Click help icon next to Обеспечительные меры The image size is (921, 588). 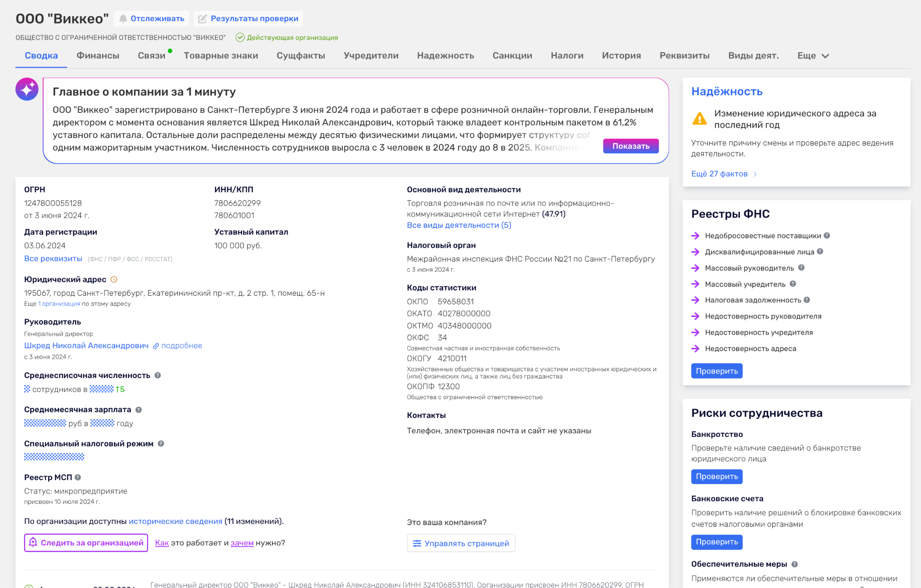(795, 564)
